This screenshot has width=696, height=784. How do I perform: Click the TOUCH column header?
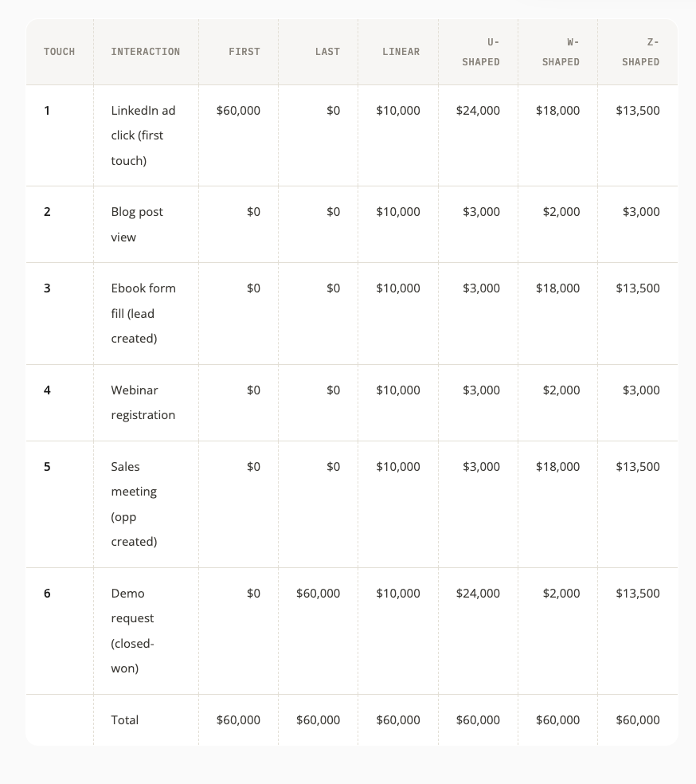coord(59,52)
